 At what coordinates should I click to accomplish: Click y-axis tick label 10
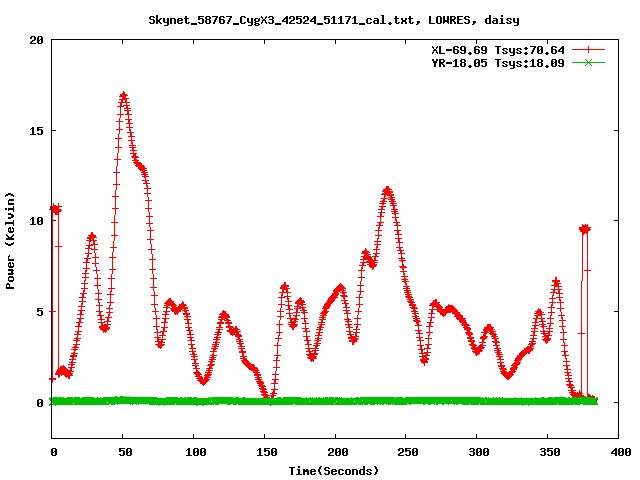pos(36,221)
